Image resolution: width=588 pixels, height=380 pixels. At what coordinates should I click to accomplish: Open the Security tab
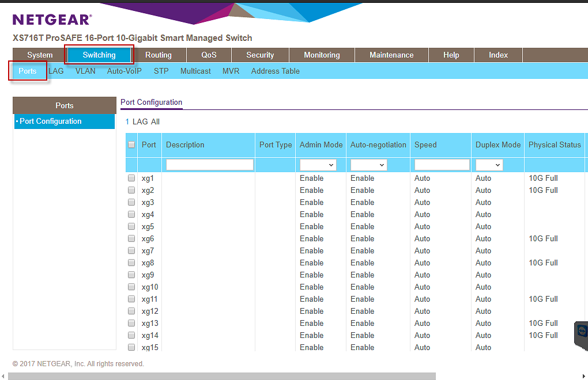pos(260,55)
